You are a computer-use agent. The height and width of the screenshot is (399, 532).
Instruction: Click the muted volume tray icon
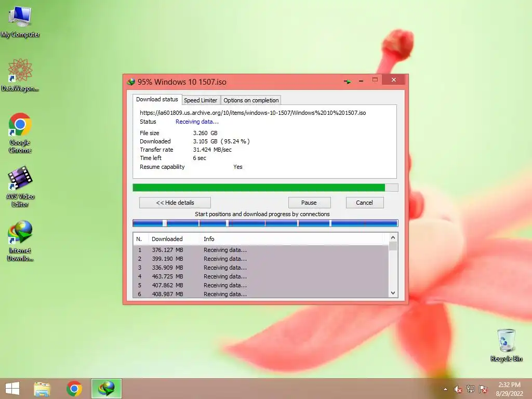coord(458,389)
